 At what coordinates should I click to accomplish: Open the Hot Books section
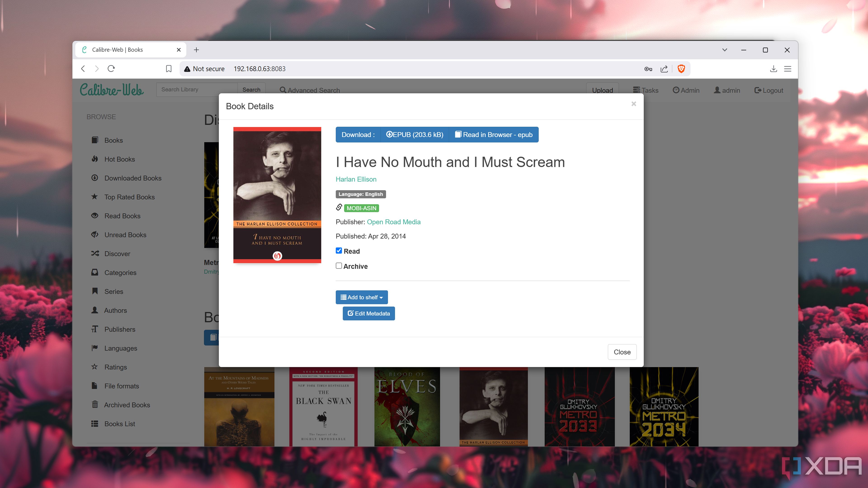pos(119,159)
